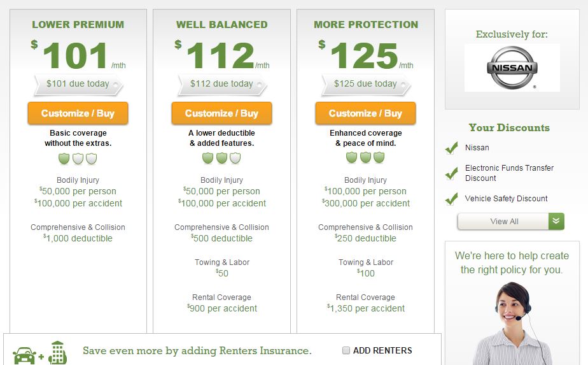Click Customize / Buy for the $125 plan
Image resolution: width=588 pixels, height=365 pixels.
[x=365, y=113]
